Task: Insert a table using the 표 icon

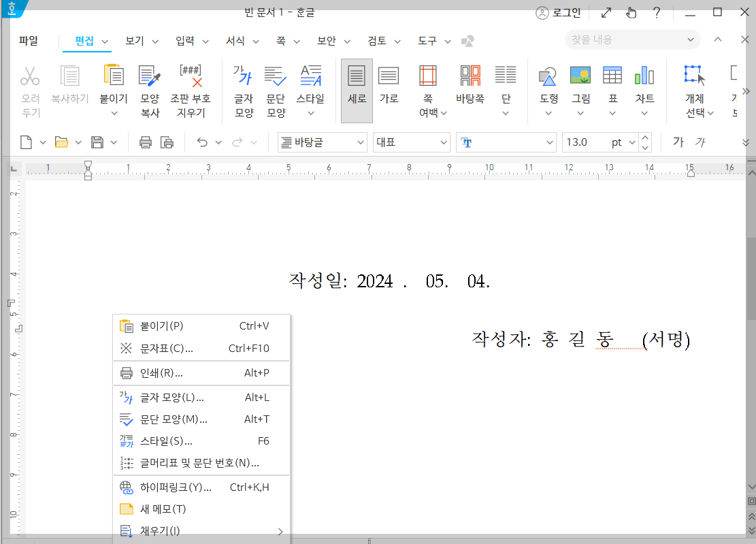Action: click(x=612, y=82)
